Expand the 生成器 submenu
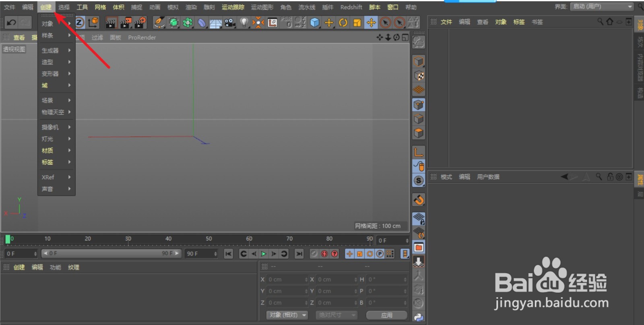Viewport: 644px width, 325px height. 56,50
